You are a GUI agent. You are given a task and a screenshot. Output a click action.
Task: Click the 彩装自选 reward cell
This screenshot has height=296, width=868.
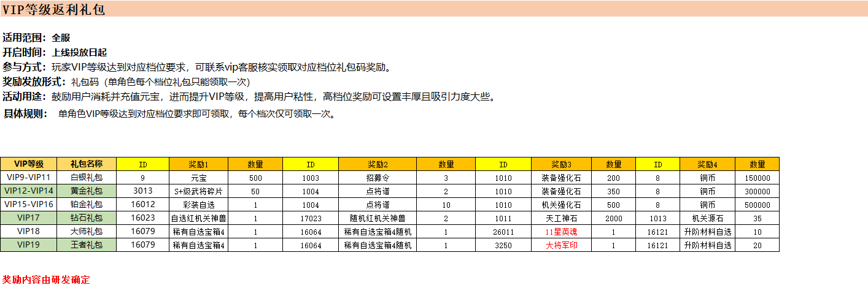pos(198,205)
